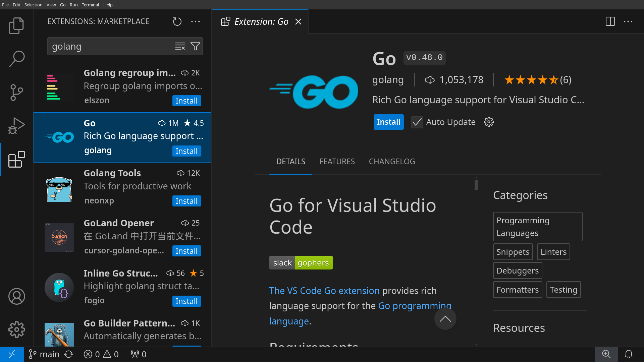Open the Source Control view
Viewport: 644px width, 362px height.
coord(16,93)
